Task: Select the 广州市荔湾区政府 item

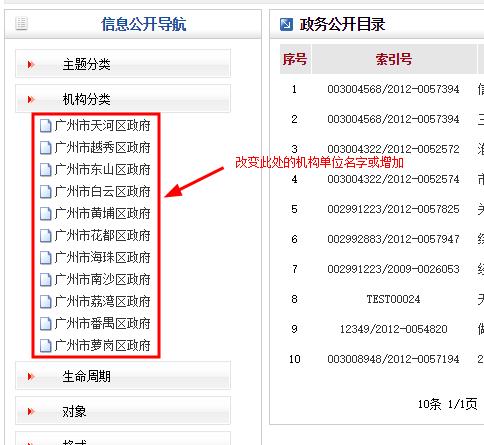Action: point(102,302)
